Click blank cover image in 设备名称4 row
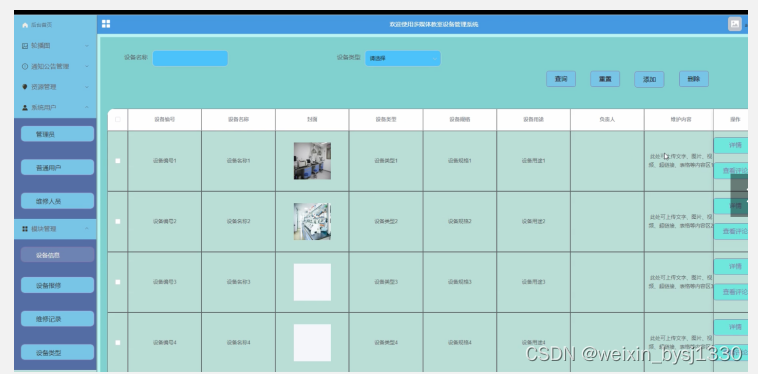The width and height of the screenshot is (758, 374). [x=312, y=343]
